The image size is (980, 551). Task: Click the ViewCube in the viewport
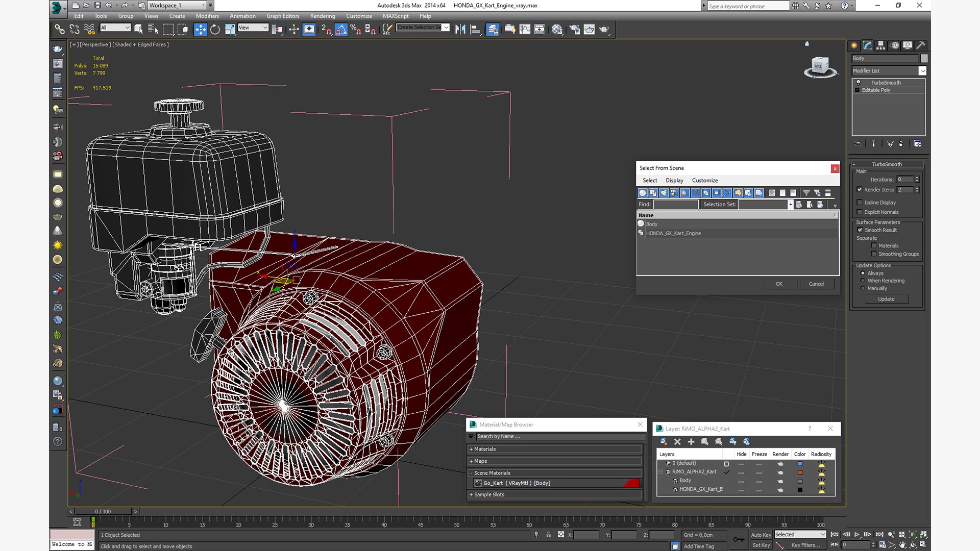tap(820, 67)
